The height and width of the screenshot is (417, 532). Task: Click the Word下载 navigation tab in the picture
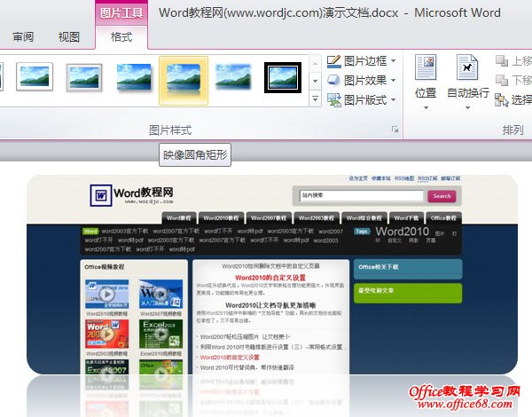click(406, 218)
